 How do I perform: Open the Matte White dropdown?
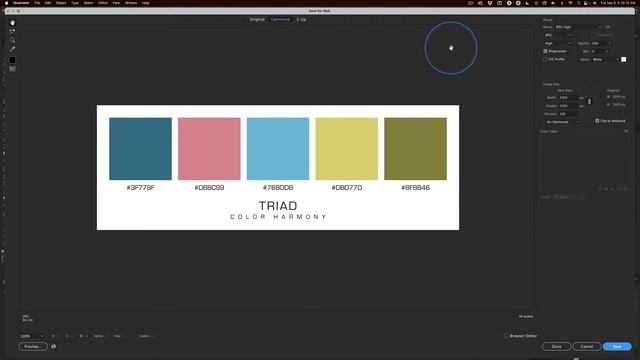click(605, 60)
